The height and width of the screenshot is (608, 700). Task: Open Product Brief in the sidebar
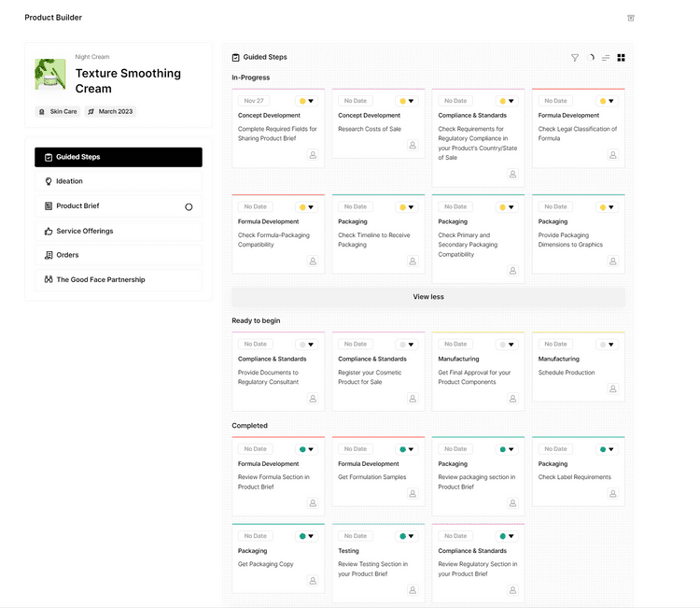[119, 206]
